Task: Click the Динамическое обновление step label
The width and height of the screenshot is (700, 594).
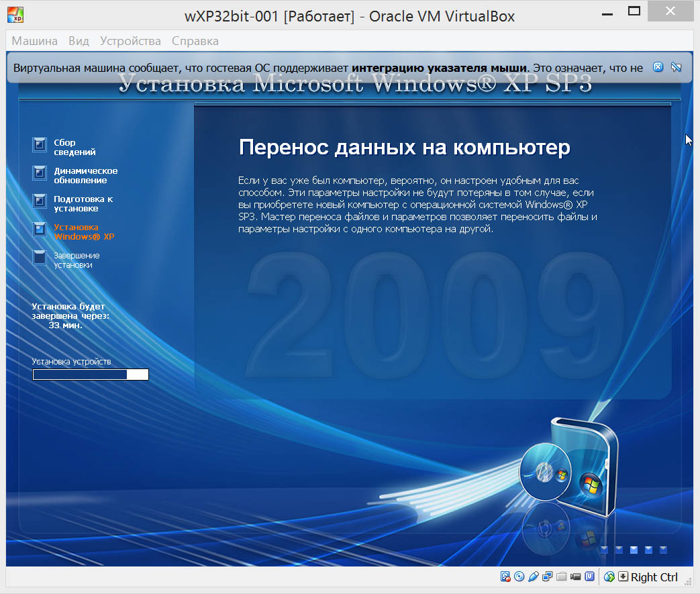Action: [86, 176]
